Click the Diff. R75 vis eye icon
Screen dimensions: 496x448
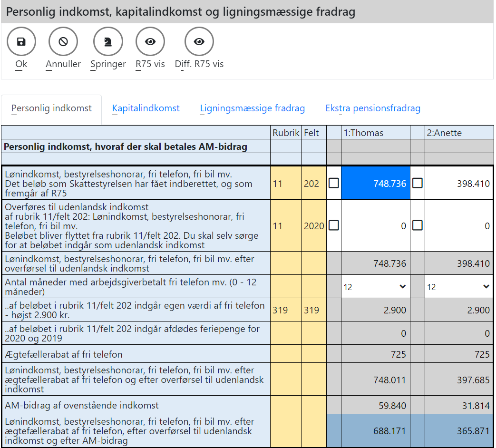pos(199,42)
